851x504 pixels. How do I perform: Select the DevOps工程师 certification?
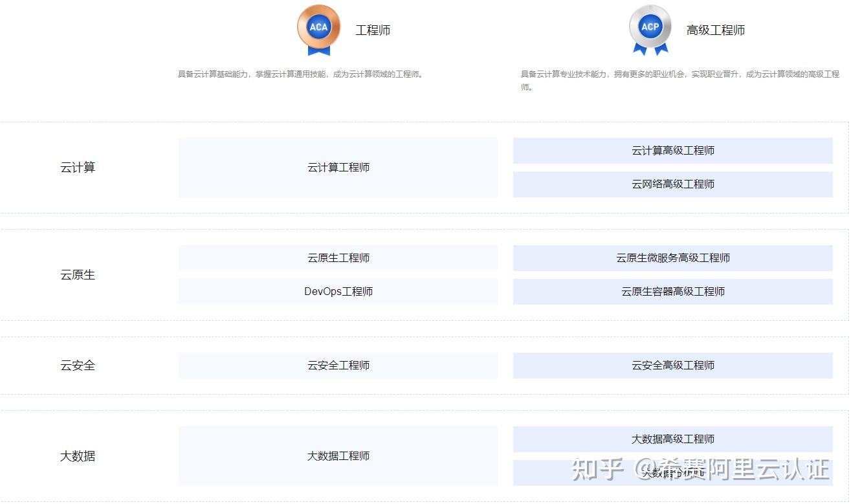point(338,291)
